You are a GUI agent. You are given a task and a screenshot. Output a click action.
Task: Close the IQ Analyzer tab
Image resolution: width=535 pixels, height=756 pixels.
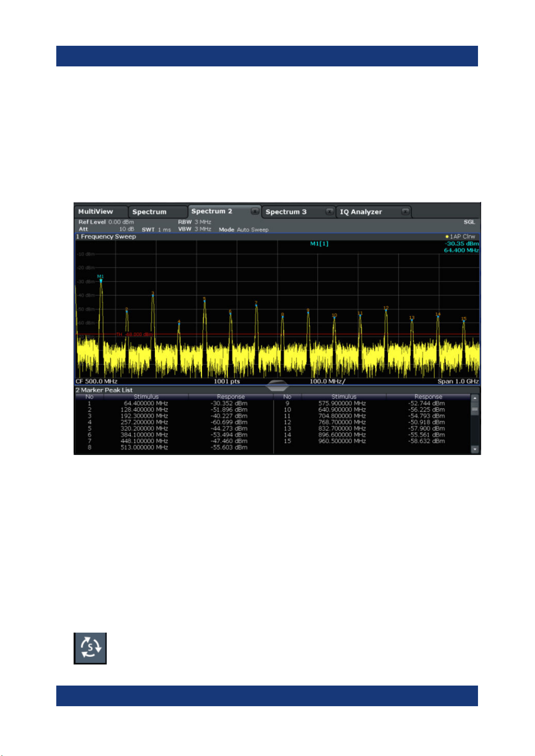point(405,211)
